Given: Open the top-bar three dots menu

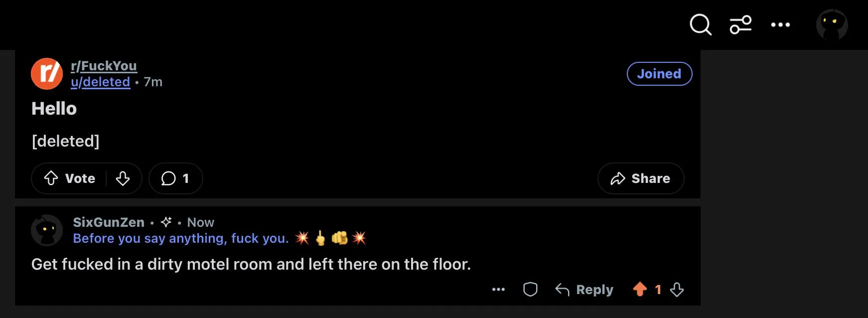Looking at the screenshot, I should click(780, 24).
